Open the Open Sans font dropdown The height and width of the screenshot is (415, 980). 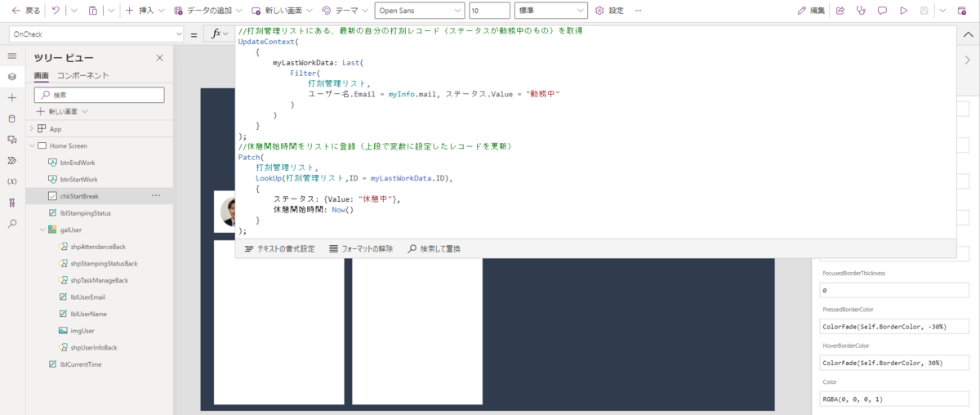[419, 11]
